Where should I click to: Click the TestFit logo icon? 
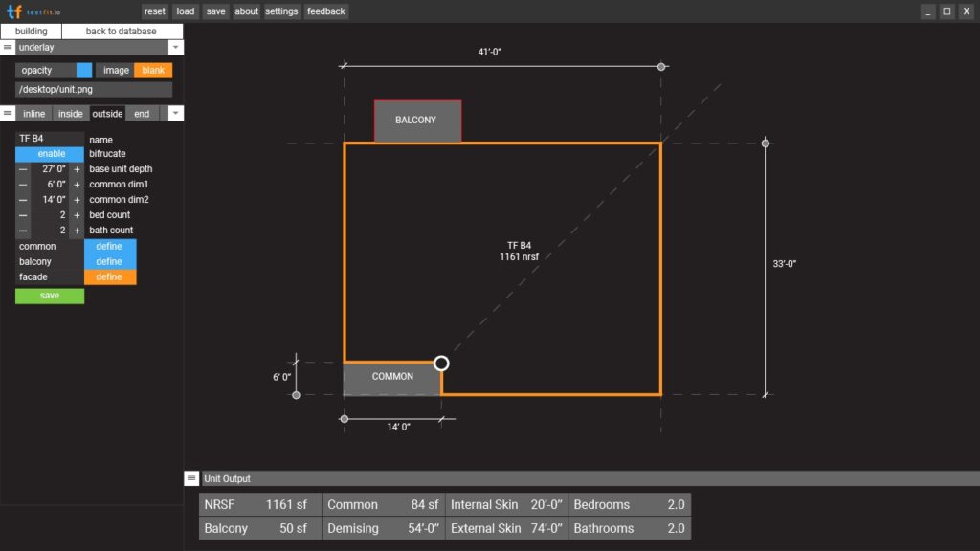click(x=13, y=11)
